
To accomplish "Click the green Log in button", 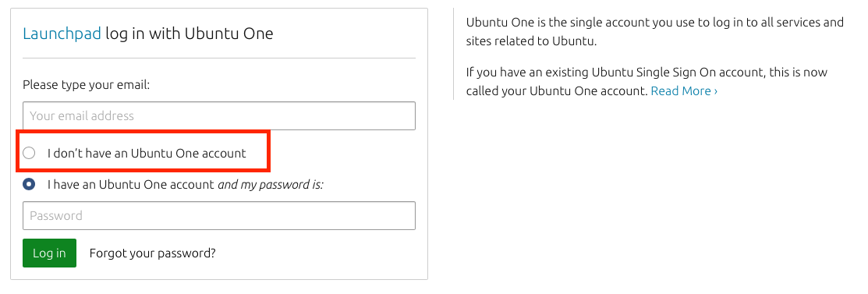I will [49, 253].
